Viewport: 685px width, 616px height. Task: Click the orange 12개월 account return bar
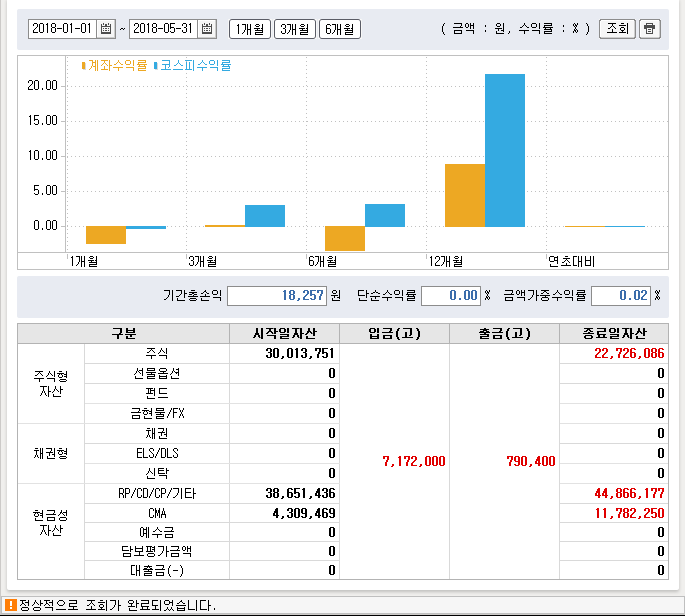[465, 195]
